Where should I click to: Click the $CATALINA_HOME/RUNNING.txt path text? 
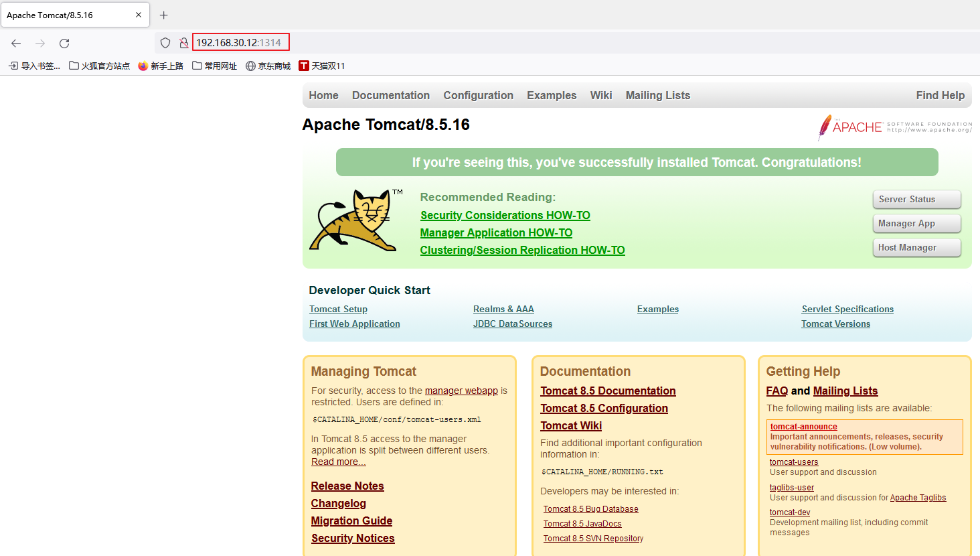tap(602, 472)
